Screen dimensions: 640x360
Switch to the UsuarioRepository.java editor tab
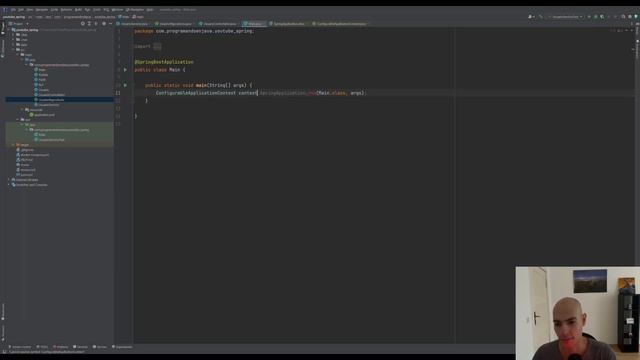174,24
